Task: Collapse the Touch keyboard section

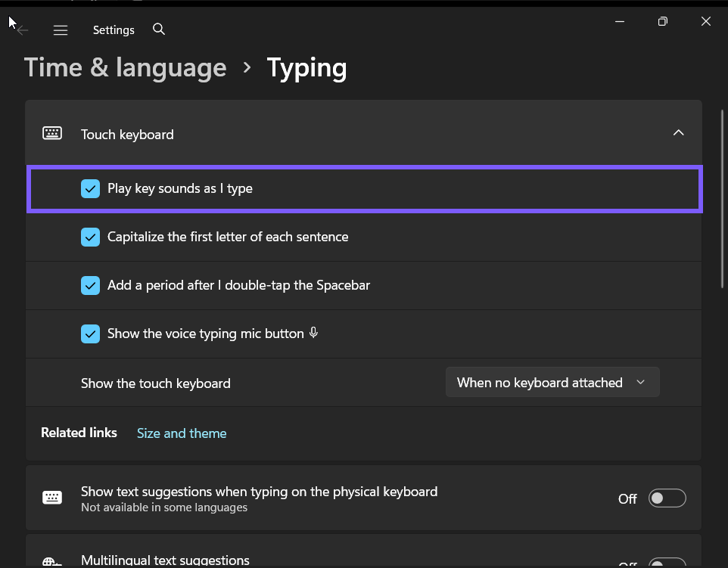Action: pyautogui.click(x=678, y=132)
